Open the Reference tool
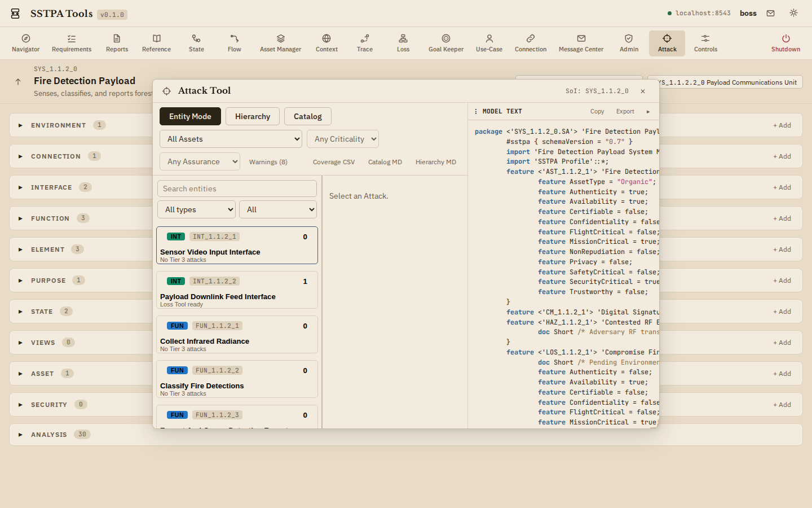Screen dimensions: 812x508 click(157, 43)
